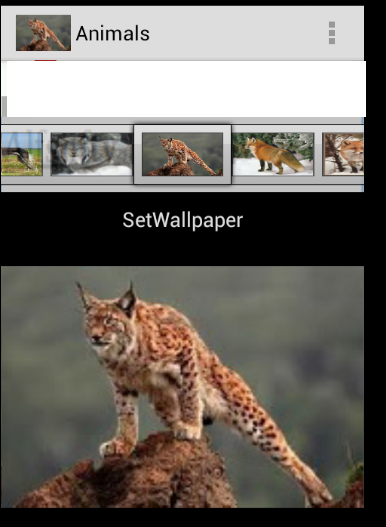Open the three-dot overflow menu
Image resolution: width=386 pixels, height=527 pixels.
coord(332,33)
